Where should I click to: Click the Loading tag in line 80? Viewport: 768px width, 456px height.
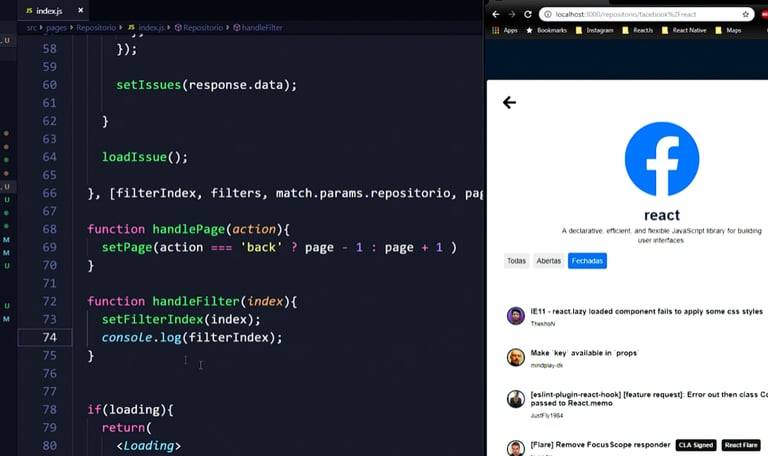[x=149, y=446]
